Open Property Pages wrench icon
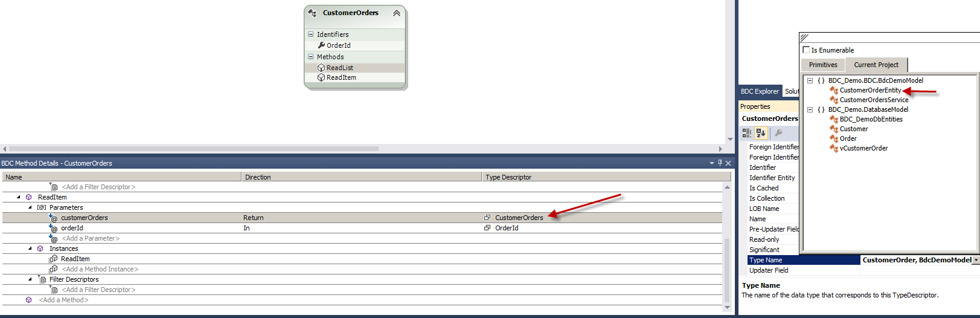This screenshot has height=318, width=980. click(778, 133)
